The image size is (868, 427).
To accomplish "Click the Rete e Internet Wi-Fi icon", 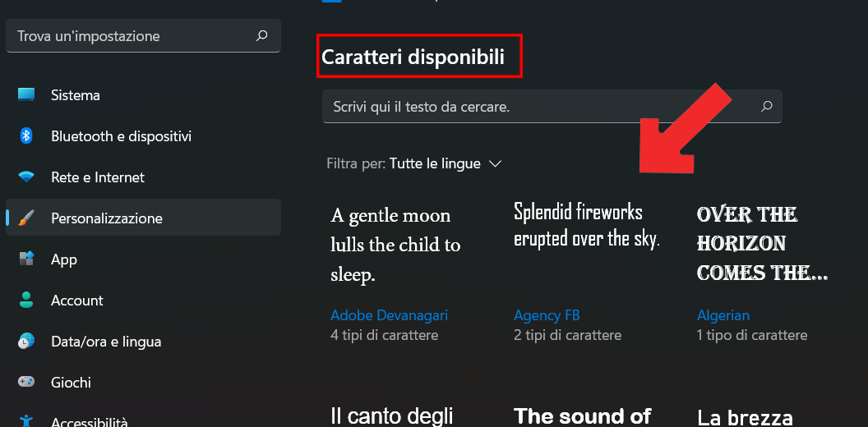I will (x=26, y=177).
